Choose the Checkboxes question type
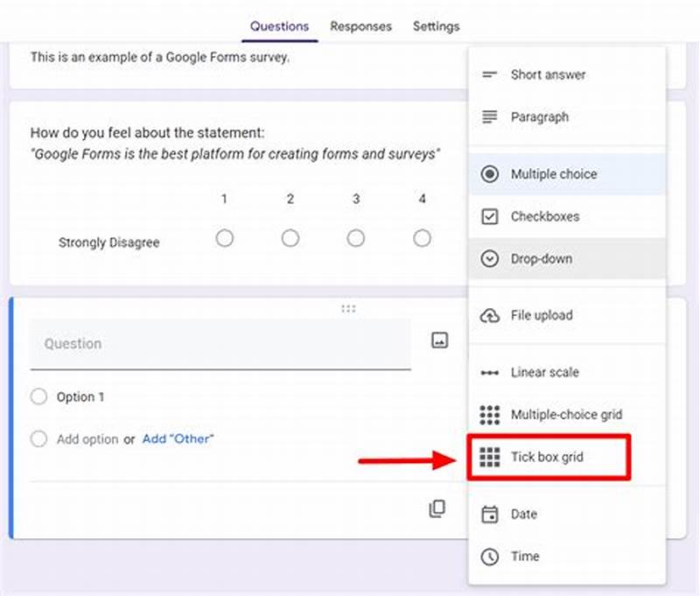The image size is (700, 596). pyautogui.click(x=490, y=216)
